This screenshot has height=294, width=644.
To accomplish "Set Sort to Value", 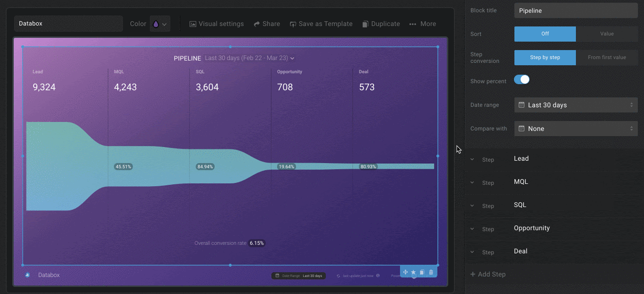I will pyautogui.click(x=607, y=34).
